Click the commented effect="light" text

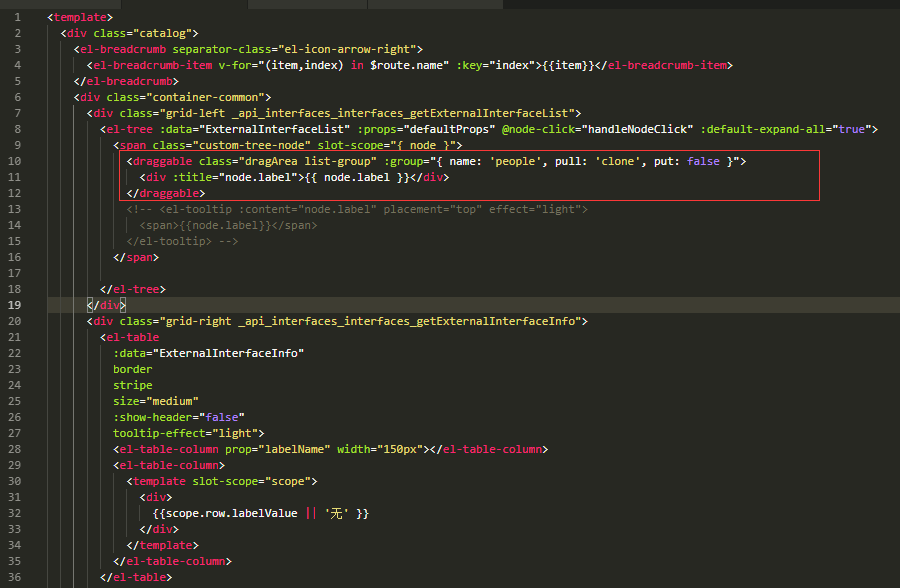click(x=535, y=210)
